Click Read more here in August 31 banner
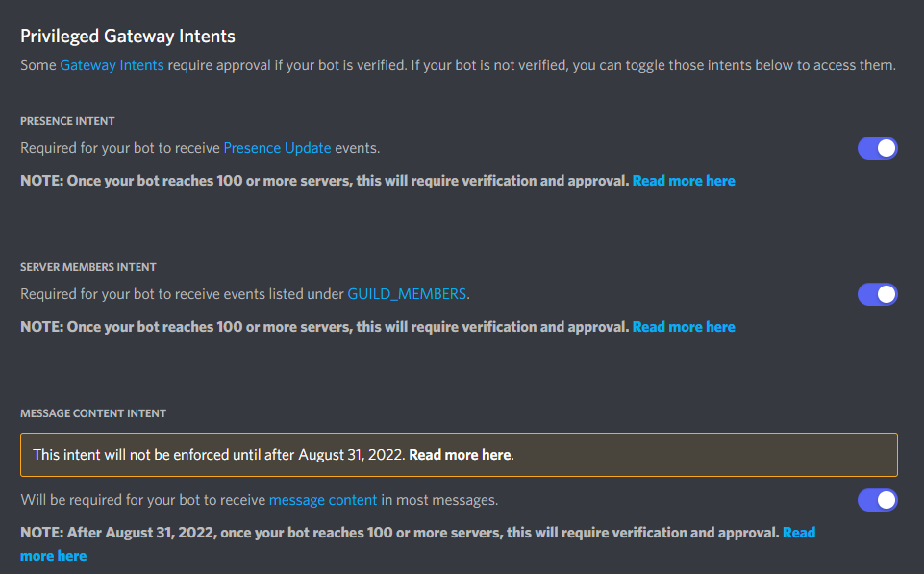Viewport: 924px width, 574px height. pyautogui.click(x=460, y=455)
